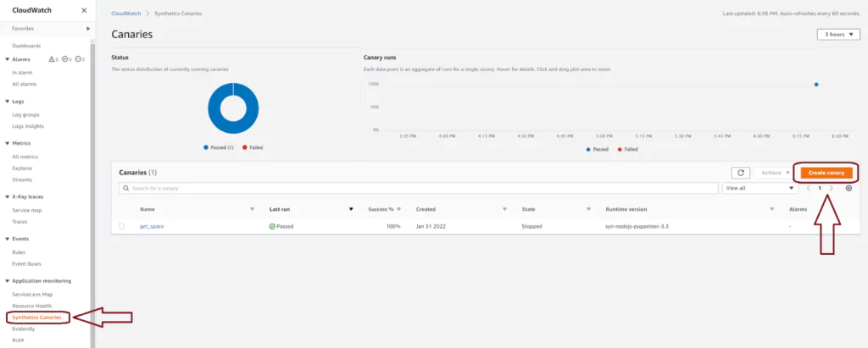Toggle the Failed legend in the Canary runs chart
The image size is (868, 348).
tap(628, 149)
